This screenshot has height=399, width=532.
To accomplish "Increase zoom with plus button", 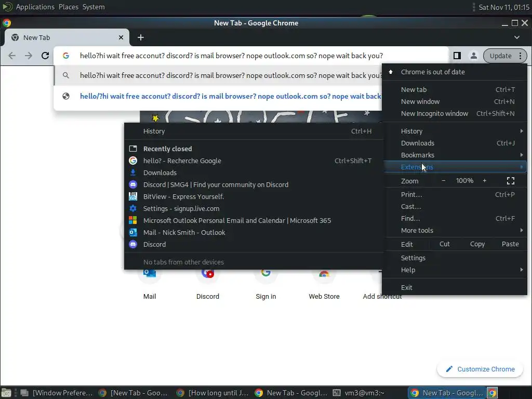I will tap(485, 181).
